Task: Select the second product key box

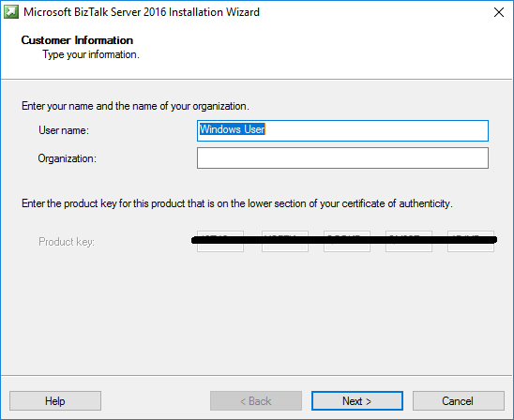Action: point(285,242)
